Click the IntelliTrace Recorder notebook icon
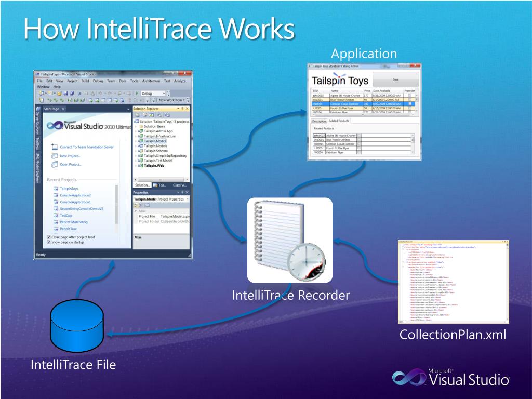Viewport: 532px width, 399px height. (290, 240)
